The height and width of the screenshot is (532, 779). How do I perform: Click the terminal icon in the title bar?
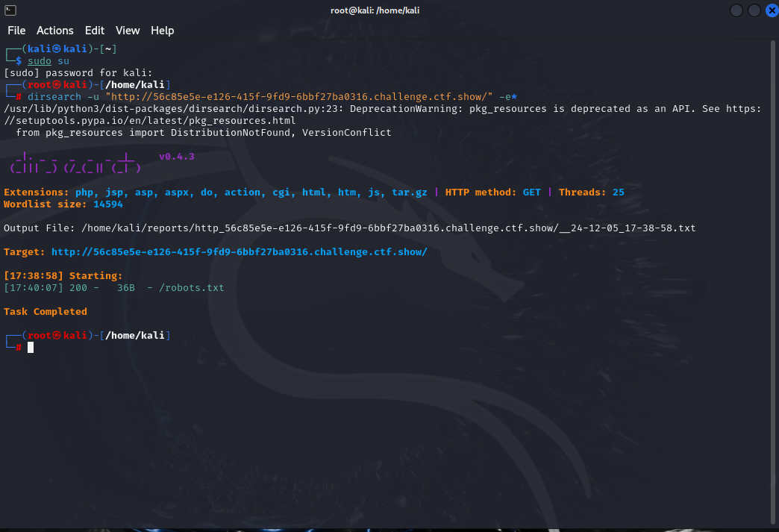click(10, 10)
